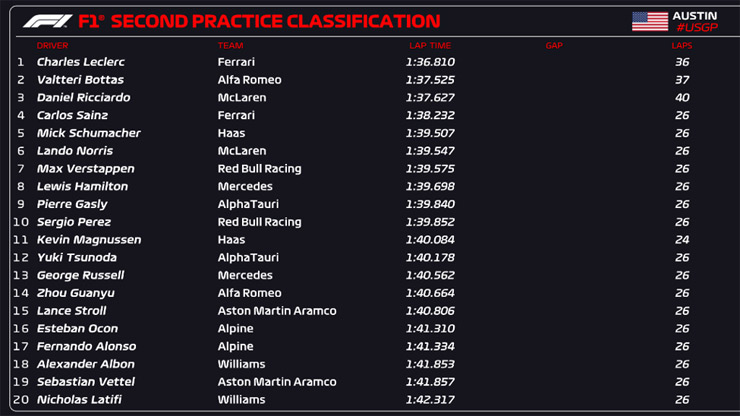
Task: Click the F1 logo icon
Action: coord(47,21)
